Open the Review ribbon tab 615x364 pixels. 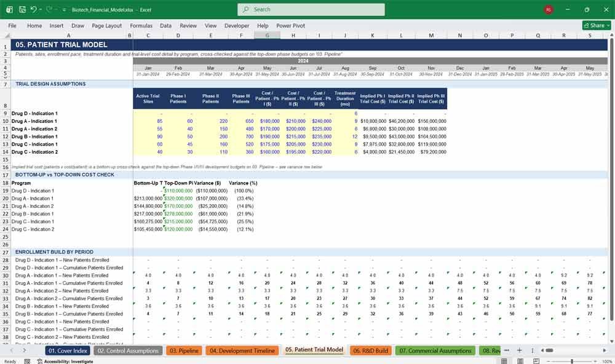(188, 25)
